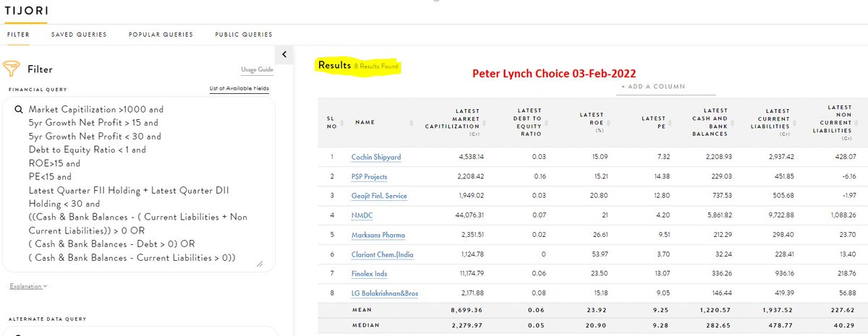This screenshot has height=336, width=868.
Task: Click the search magnifier in query box
Action: [17, 110]
